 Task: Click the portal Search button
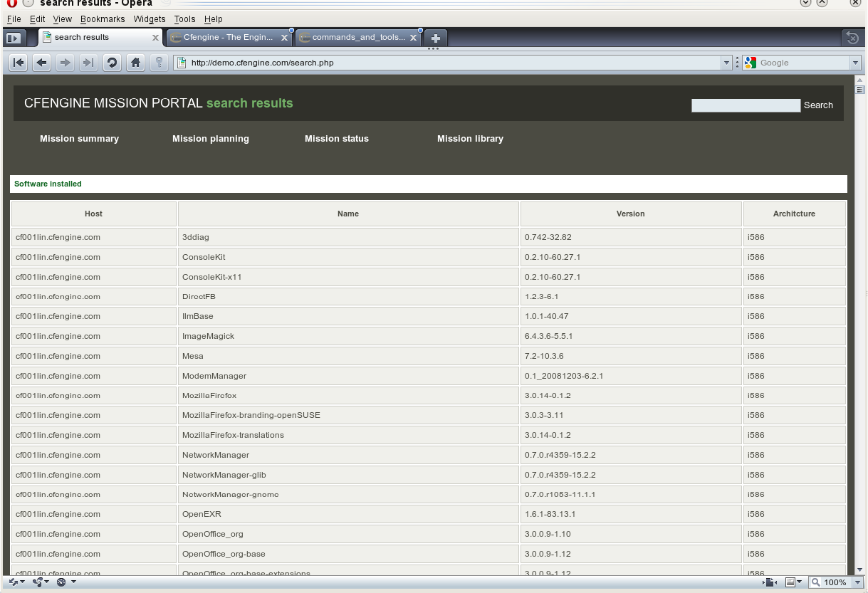point(818,105)
